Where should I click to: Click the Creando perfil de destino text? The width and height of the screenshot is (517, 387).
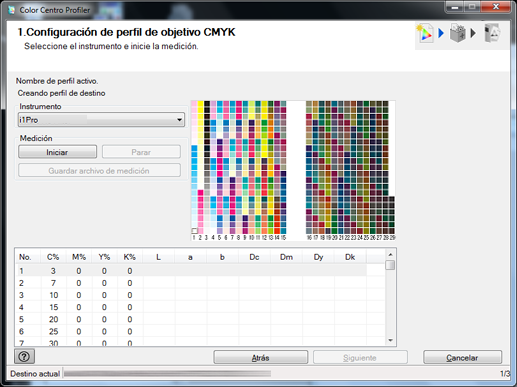62,93
